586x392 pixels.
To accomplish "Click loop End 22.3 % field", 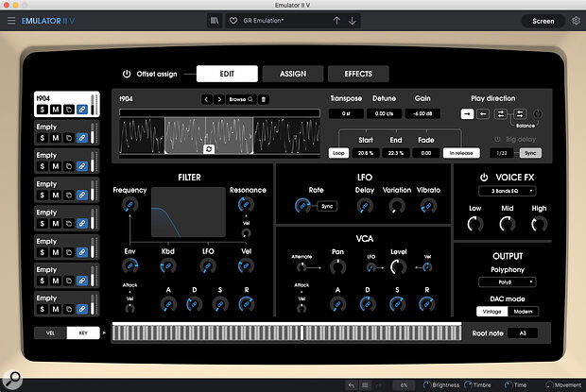I will pyautogui.click(x=396, y=153).
